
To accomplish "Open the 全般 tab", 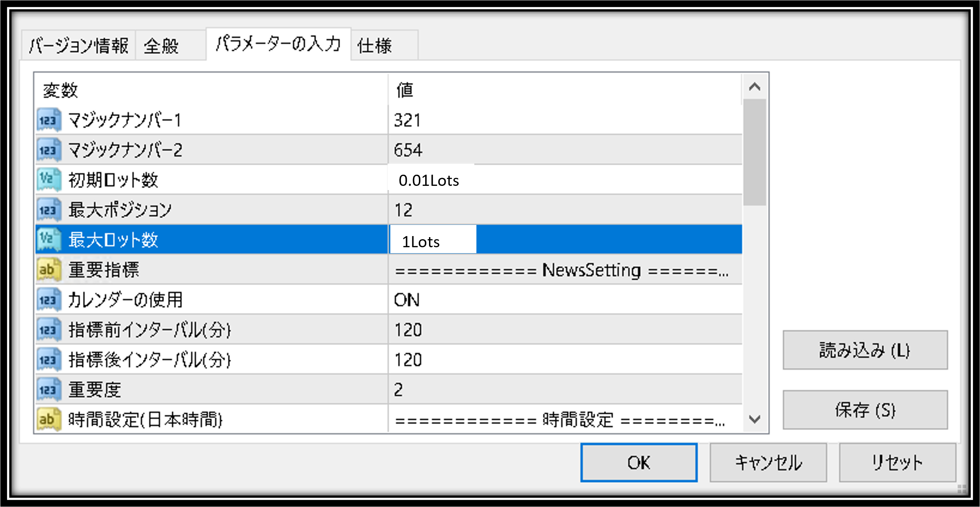I will 170,46.
